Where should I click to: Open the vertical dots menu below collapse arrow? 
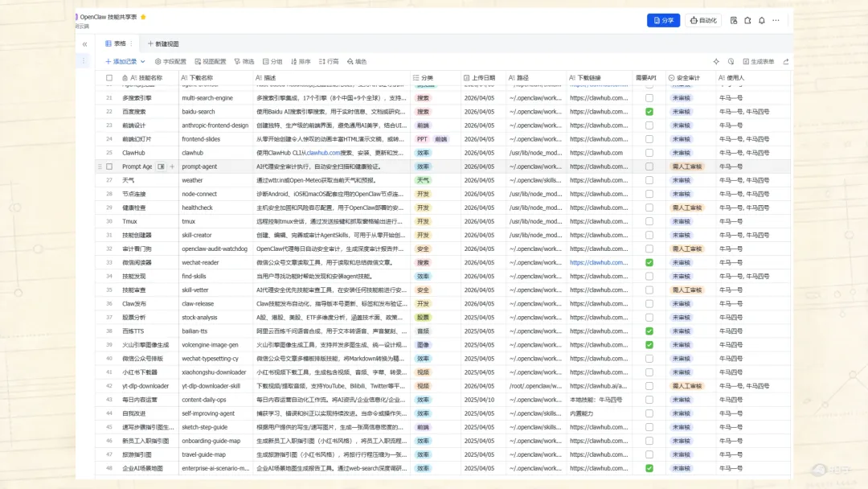point(84,61)
